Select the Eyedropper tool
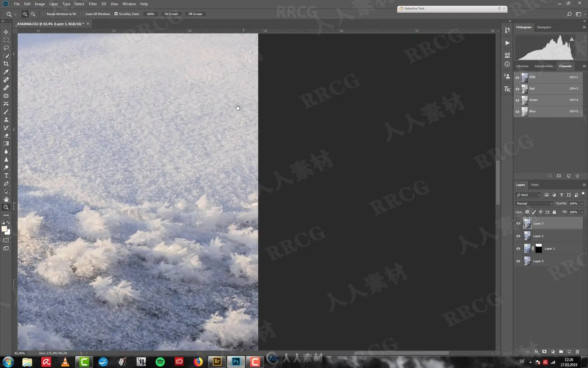 click(x=6, y=72)
